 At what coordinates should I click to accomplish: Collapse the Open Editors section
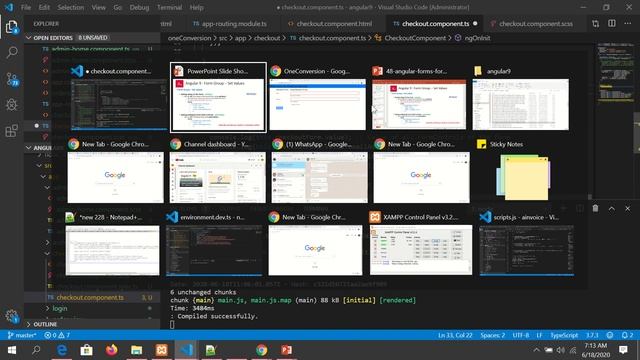(53, 38)
